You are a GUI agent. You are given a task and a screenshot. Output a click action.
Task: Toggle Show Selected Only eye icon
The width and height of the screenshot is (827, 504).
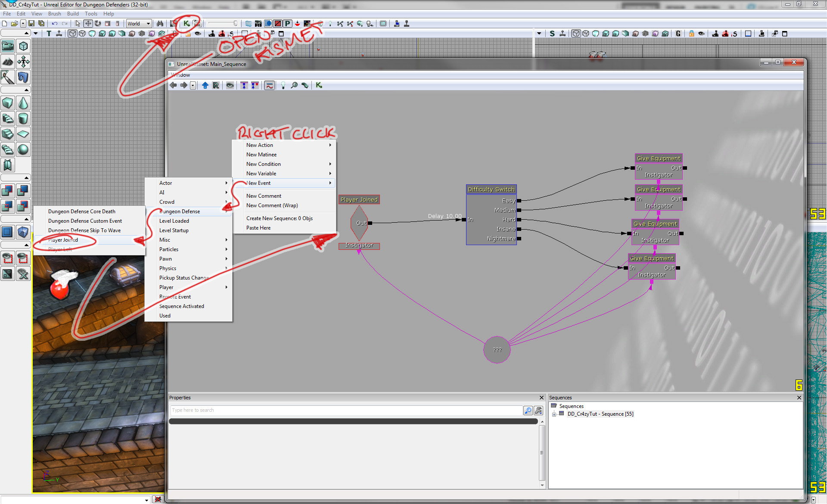coord(8,258)
